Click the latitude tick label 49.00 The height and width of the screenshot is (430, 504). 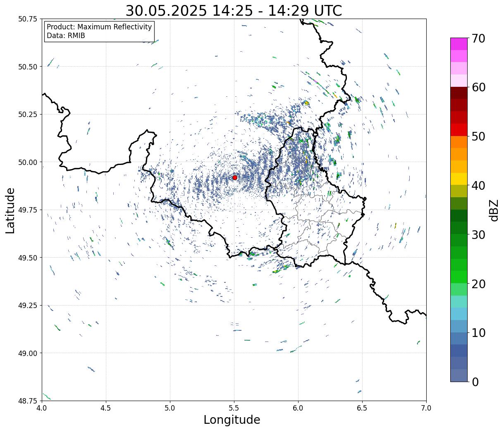pyautogui.click(x=28, y=353)
